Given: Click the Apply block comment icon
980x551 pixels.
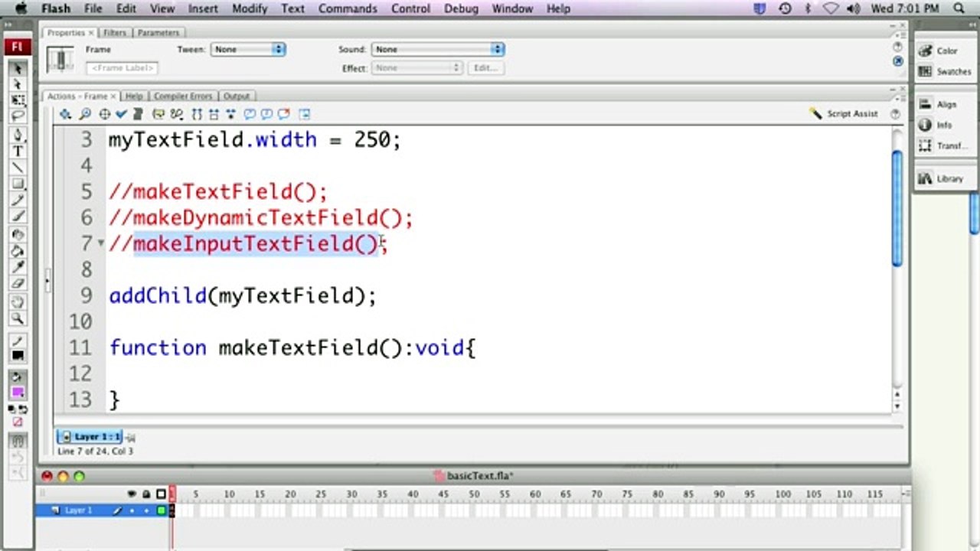Looking at the screenshot, I should [x=250, y=114].
